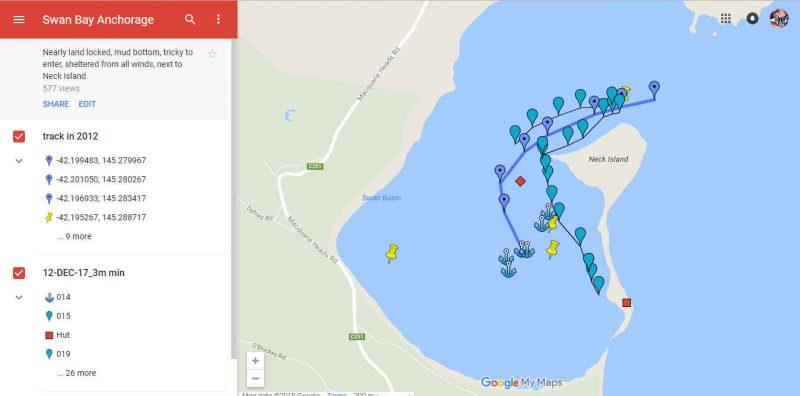The height and width of the screenshot is (396, 800).
Task: Open Google notifications bell
Action: coord(752,18)
